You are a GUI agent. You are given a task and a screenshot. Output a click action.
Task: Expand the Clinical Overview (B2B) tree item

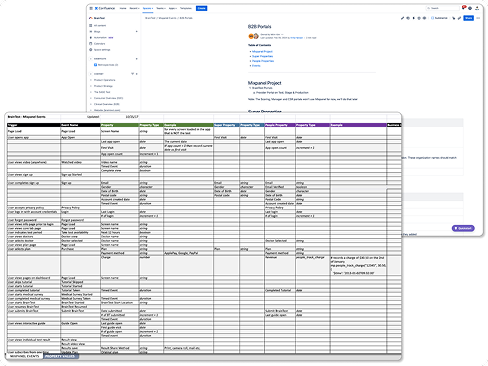91,104
